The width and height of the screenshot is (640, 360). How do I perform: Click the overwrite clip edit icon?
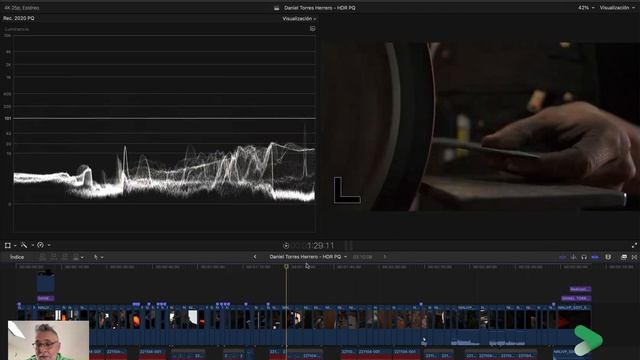[76, 257]
